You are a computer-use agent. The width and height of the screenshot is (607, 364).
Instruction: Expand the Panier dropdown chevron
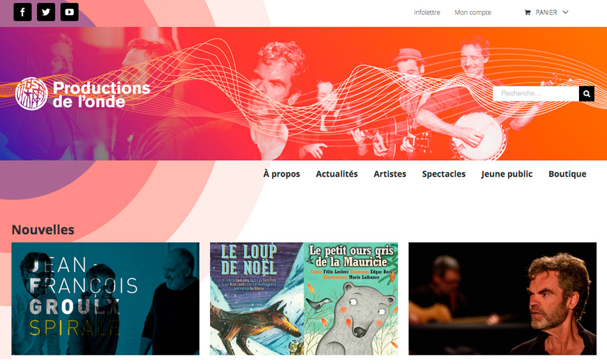coord(565,12)
